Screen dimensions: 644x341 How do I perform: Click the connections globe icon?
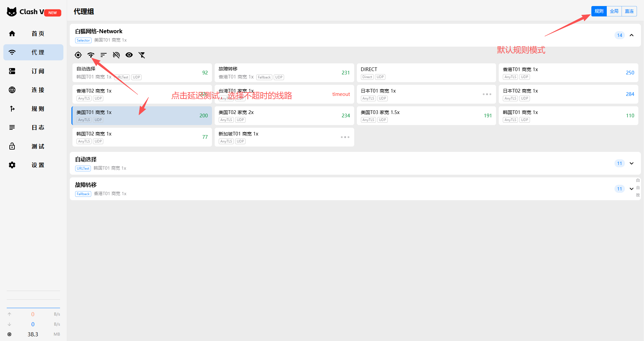(12, 90)
